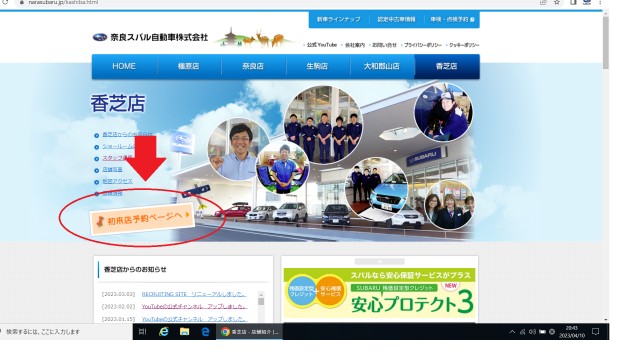
Task: Launch Microsoft Edge from the taskbar
Action: [205, 332]
